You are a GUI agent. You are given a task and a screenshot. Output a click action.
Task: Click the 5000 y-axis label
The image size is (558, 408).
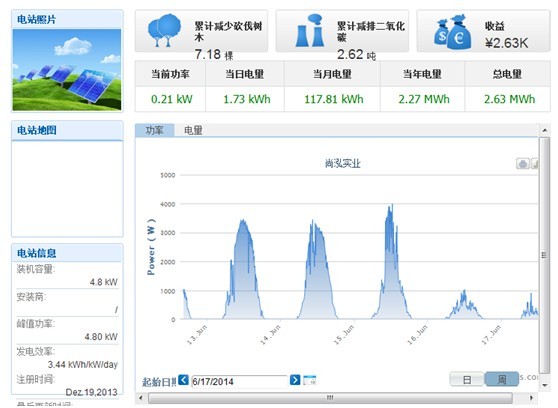168,175
